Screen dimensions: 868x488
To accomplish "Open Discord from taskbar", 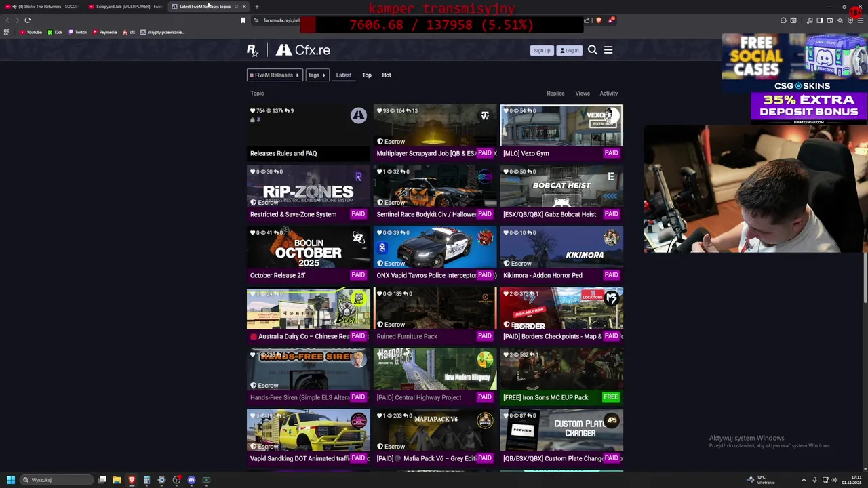I will click(191, 480).
